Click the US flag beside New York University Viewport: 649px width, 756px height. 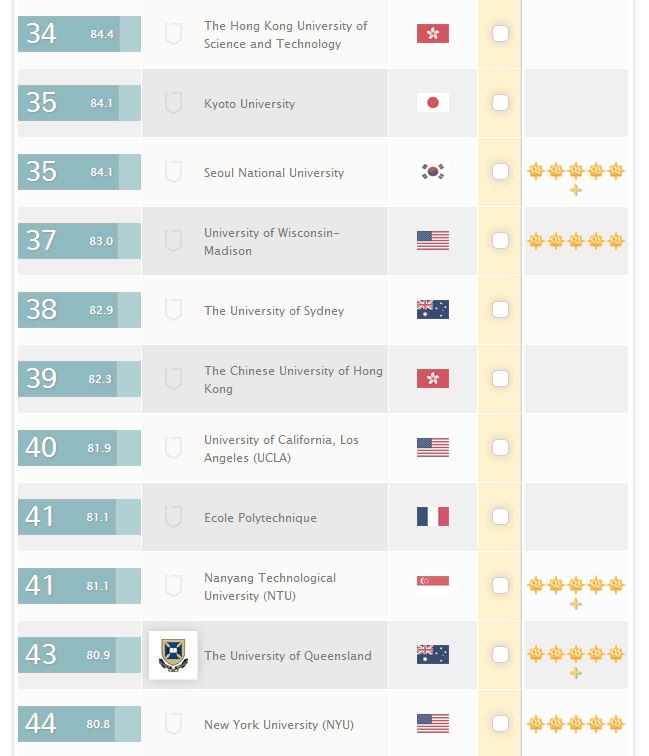432,724
